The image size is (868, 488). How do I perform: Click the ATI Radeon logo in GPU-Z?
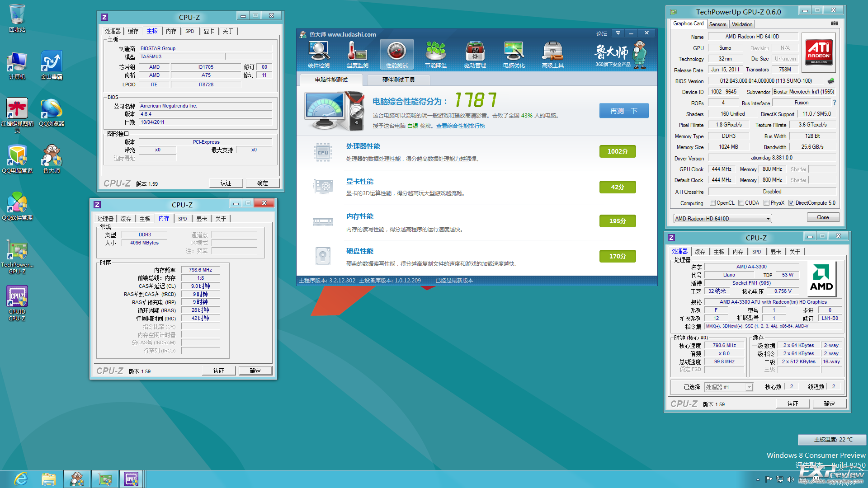[x=819, y=53]
